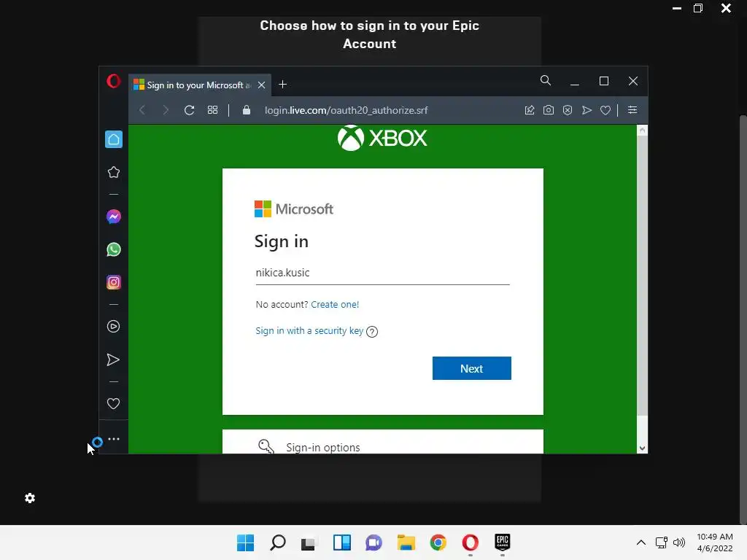Open Opera Easy Setup menu icon
Image resolution: width=747 pixels, height=560 pixels.
[x=632, y=110]
